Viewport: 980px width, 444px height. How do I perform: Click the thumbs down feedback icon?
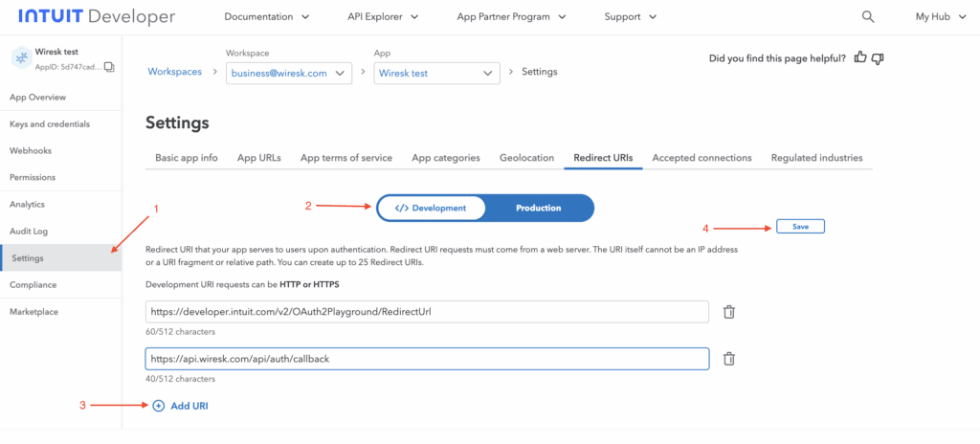point(878,58)
